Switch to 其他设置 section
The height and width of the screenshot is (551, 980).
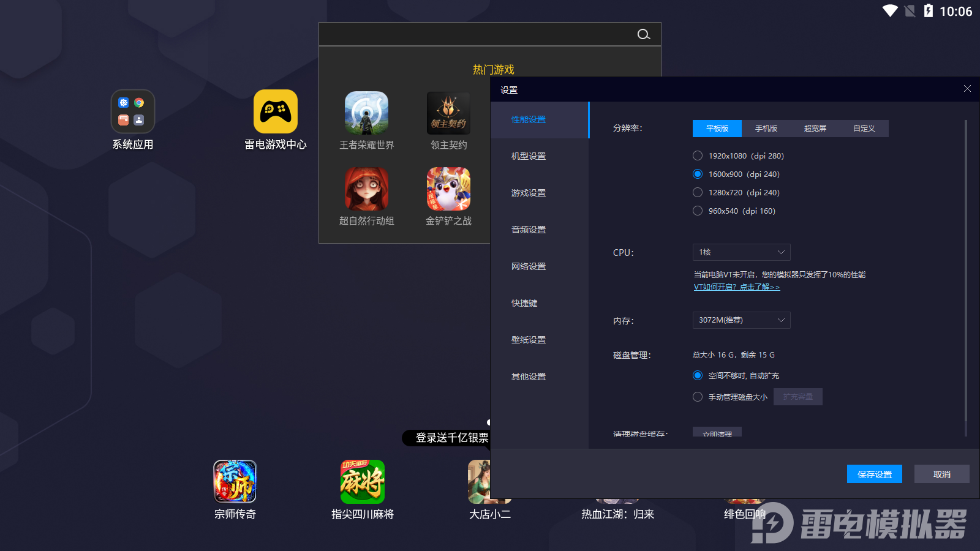pos(540,377)
